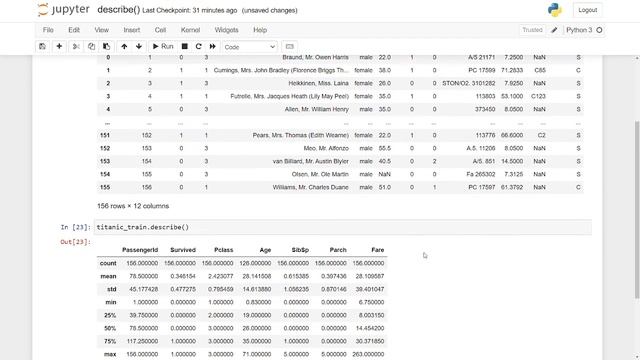
Task: Click the In [23] prompt area
Action: [76, 227]
